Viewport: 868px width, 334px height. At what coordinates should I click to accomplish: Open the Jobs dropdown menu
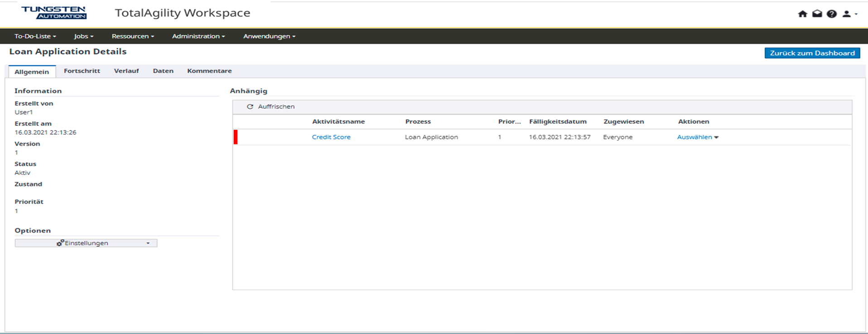coord(83,36)
